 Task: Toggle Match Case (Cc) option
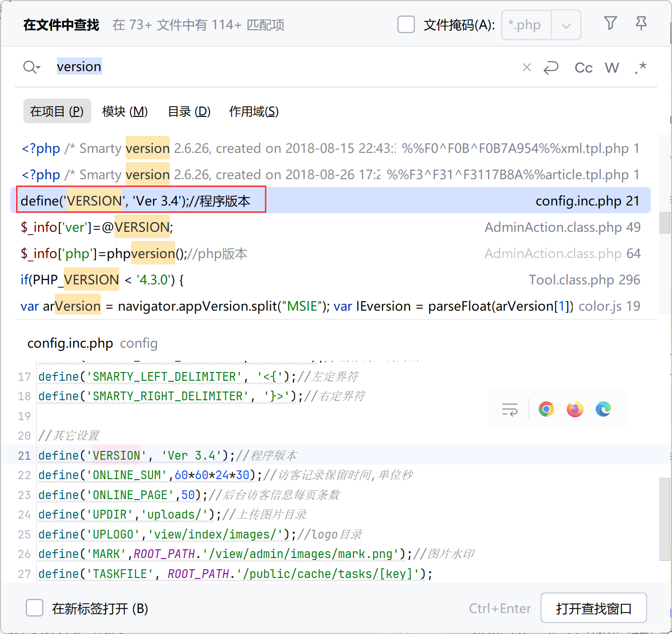point(583,67)
